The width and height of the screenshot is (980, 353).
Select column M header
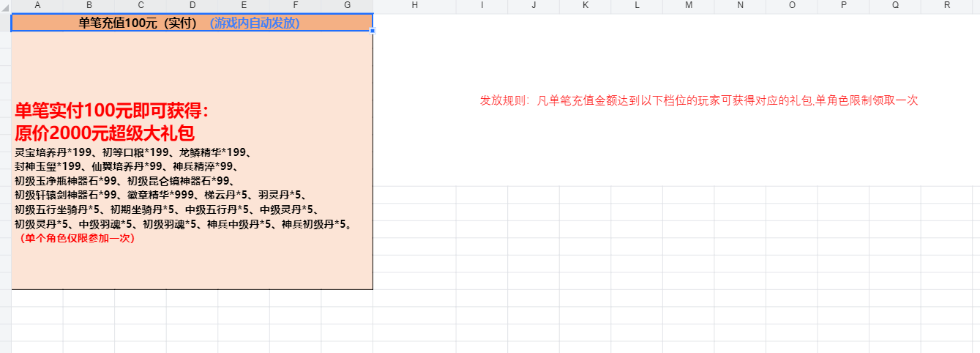point(689,5)
